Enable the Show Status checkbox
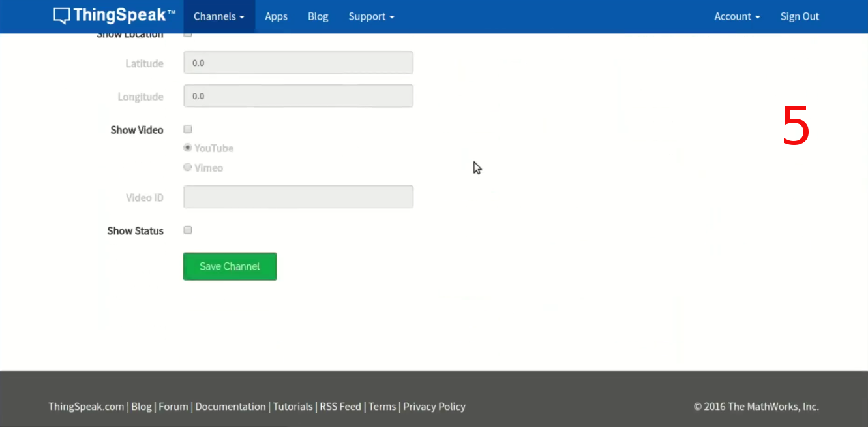Screen dimensions: 868x427 [188, 230]
